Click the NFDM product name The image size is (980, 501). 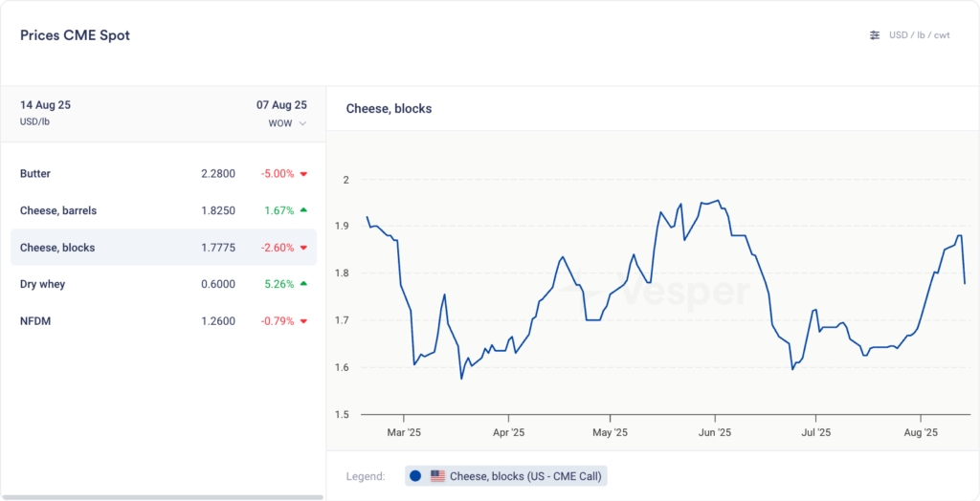(35, 321)
